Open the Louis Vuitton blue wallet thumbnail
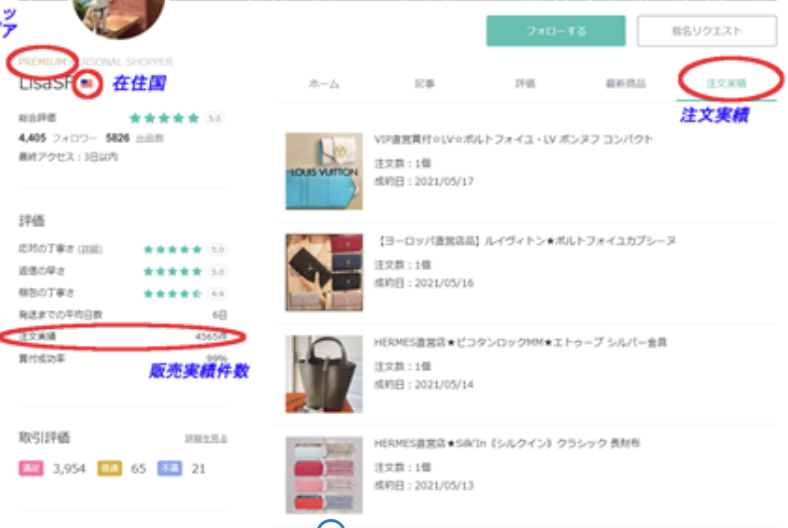 322,171
